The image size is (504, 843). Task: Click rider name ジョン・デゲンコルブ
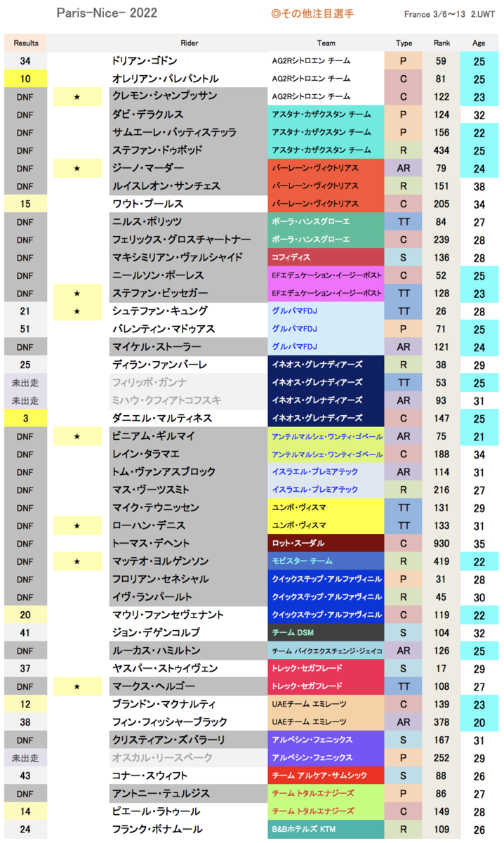156,633
